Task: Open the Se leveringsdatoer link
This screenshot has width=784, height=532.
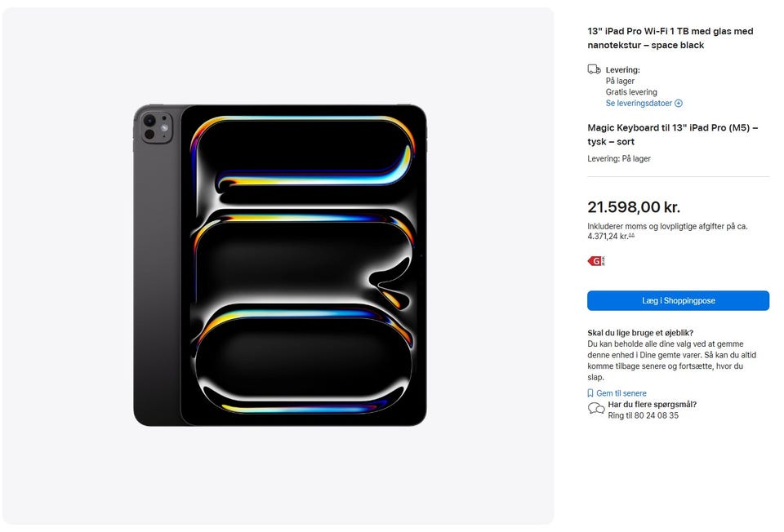Action: coord(639,104)
